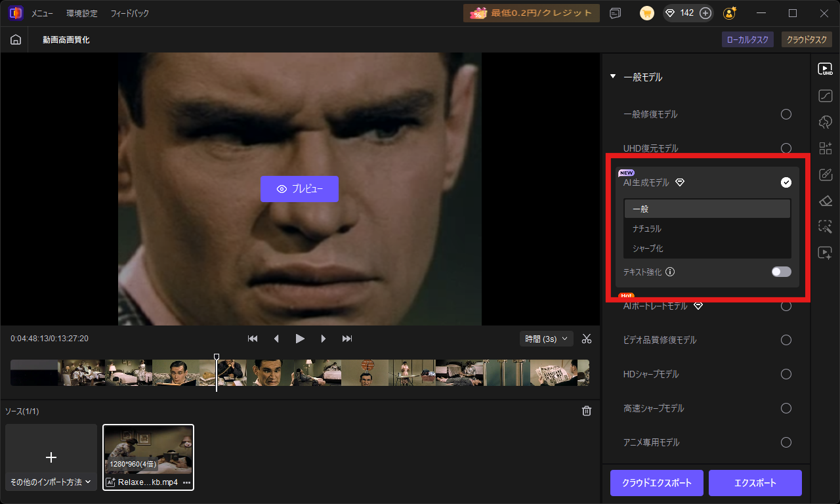Select the ビデオ品質修復モデル radio button
Viewport: 840px width, 504px height.
[x=786, y=340]
